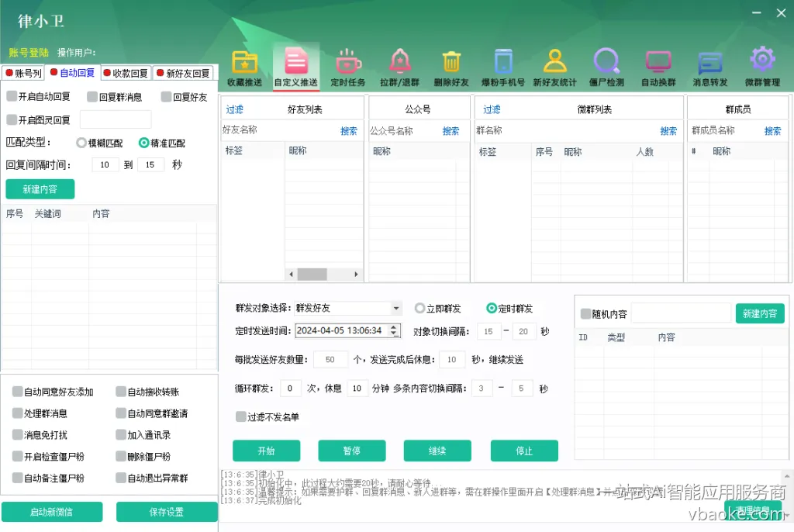Open the 消息转发 message icon

click(710, 68)
